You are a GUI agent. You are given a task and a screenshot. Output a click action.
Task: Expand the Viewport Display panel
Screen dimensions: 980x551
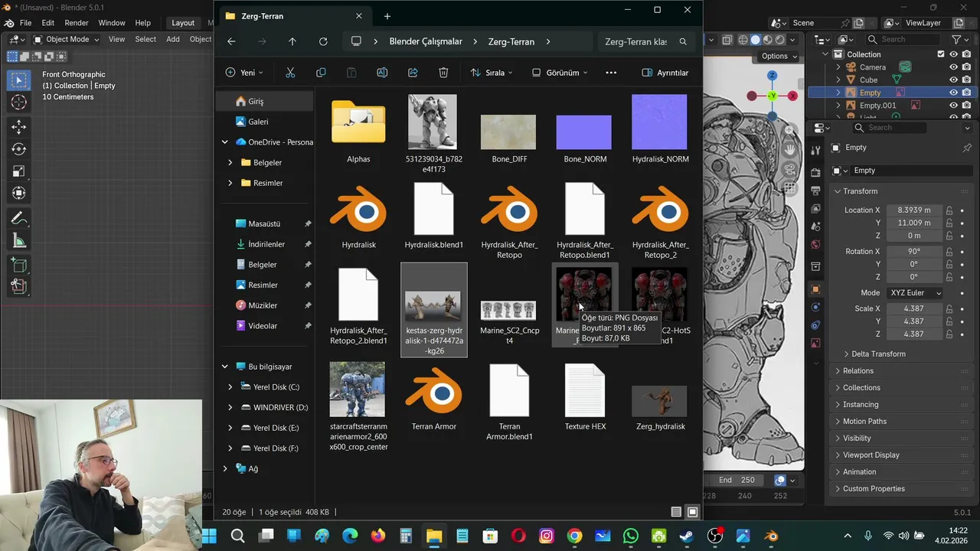[x=871, y=455]
